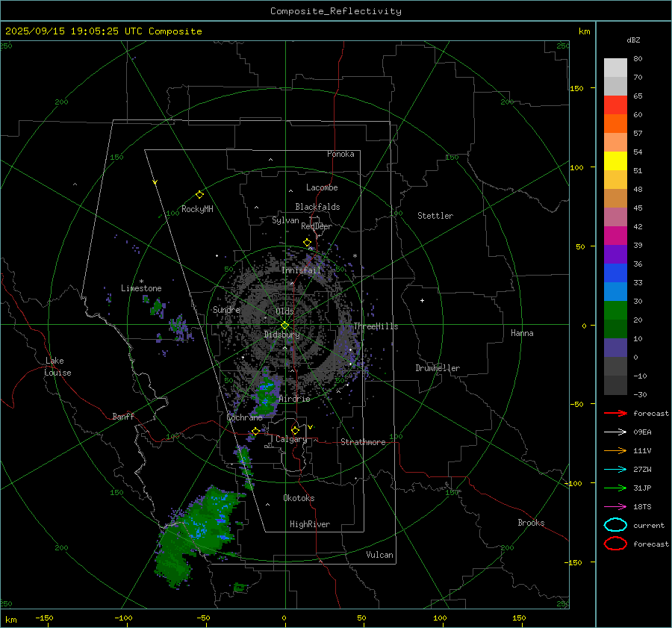Image resolution: width=672 pixels, height=628 pixels.
Task: Click the small green echo cell near Limestone
Action: tap(157, 307)
